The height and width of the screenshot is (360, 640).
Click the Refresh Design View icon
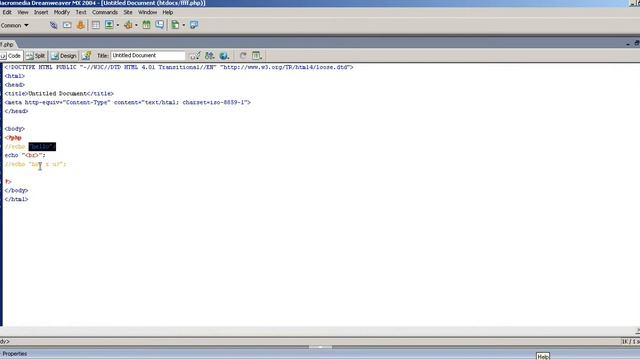242,56
